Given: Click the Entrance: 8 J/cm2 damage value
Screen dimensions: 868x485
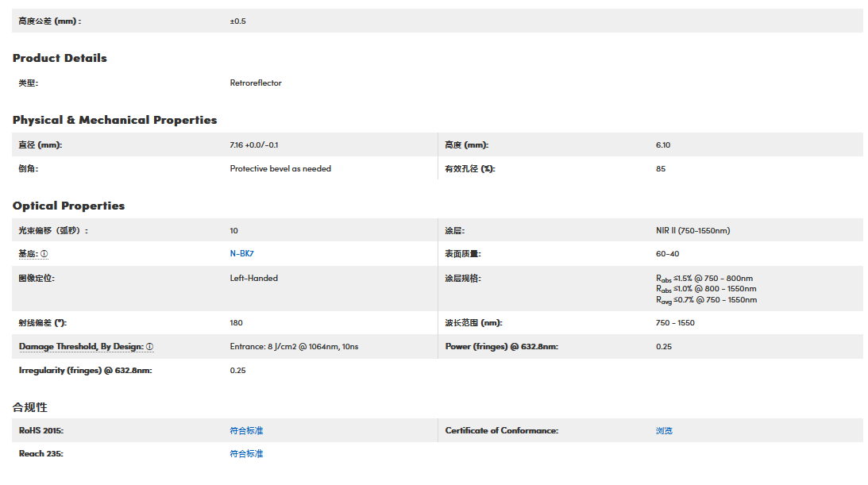Looking at the screenshot, I should [294, 347].
